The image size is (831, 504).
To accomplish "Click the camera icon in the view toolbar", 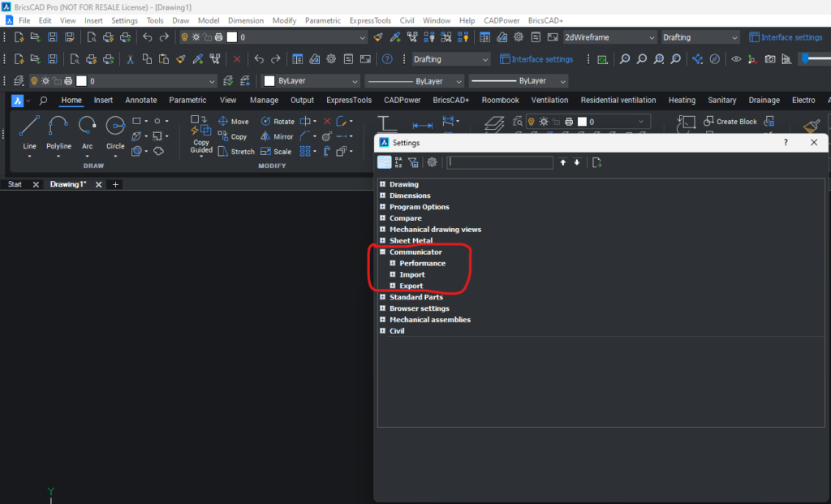I will tap(770, 59).
